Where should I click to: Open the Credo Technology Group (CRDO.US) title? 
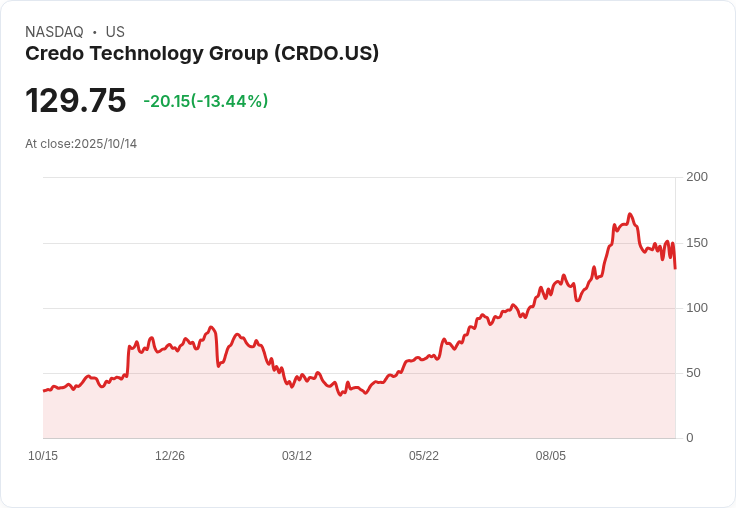pyautogui.click(x=202, y=54)
